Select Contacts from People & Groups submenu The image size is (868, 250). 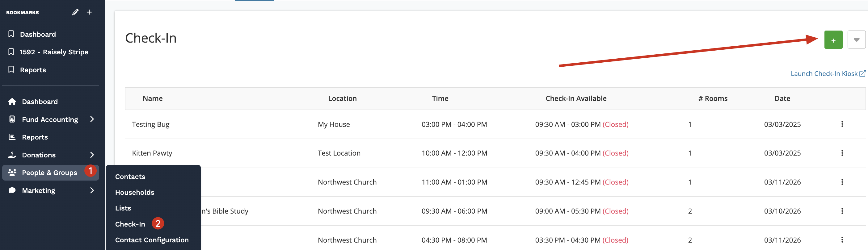click(x=130, y=177)
